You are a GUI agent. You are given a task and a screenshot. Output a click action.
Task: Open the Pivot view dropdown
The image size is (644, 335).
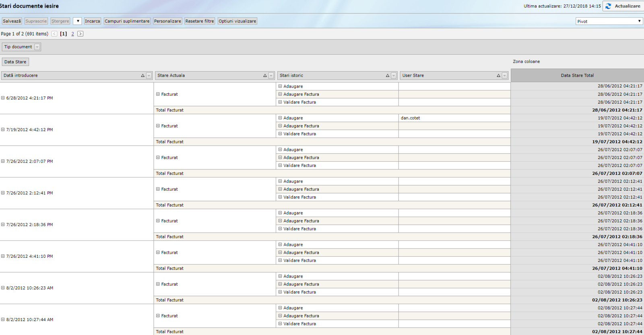(x=609, y=21)
